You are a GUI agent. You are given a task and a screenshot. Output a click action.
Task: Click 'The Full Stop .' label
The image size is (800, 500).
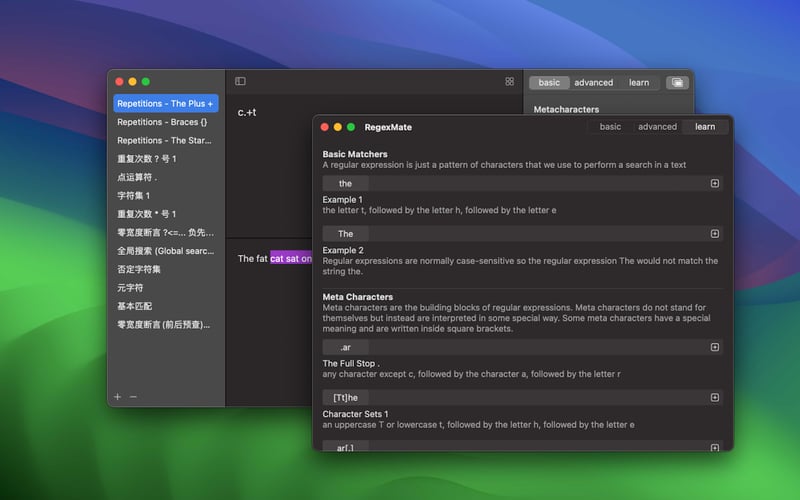(351, 363)
